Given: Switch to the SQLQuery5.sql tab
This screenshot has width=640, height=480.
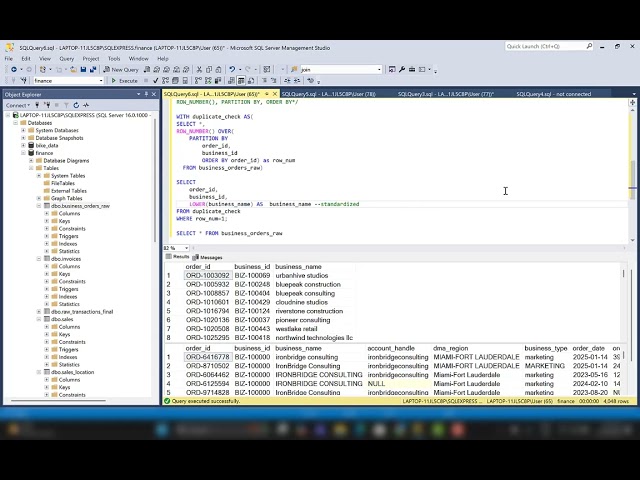Looking at the screenshot, I should coord(329,94).
